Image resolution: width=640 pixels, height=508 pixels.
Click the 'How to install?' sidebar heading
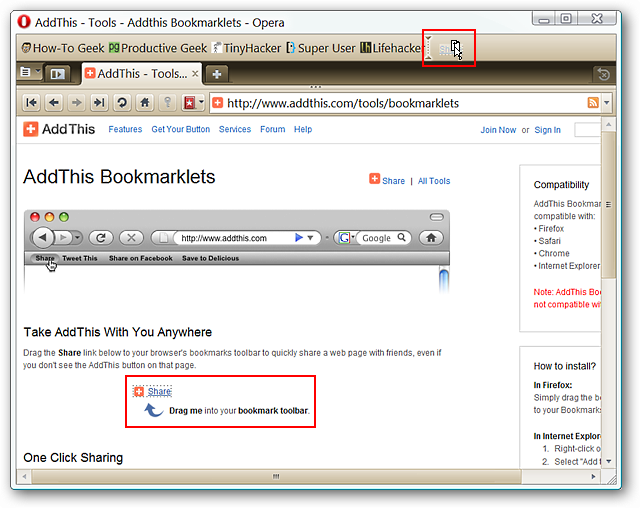tap(564, 366)
